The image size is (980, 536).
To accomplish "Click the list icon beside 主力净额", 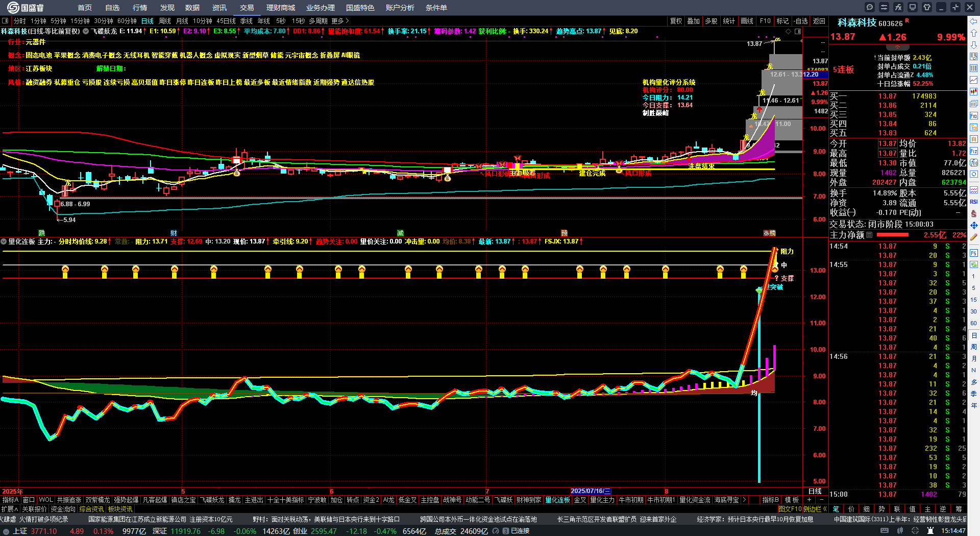I will 870,235.
